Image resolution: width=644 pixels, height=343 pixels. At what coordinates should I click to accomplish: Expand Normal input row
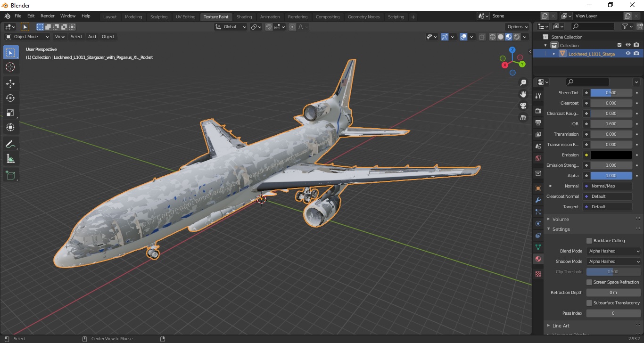(x=550, y=186)
